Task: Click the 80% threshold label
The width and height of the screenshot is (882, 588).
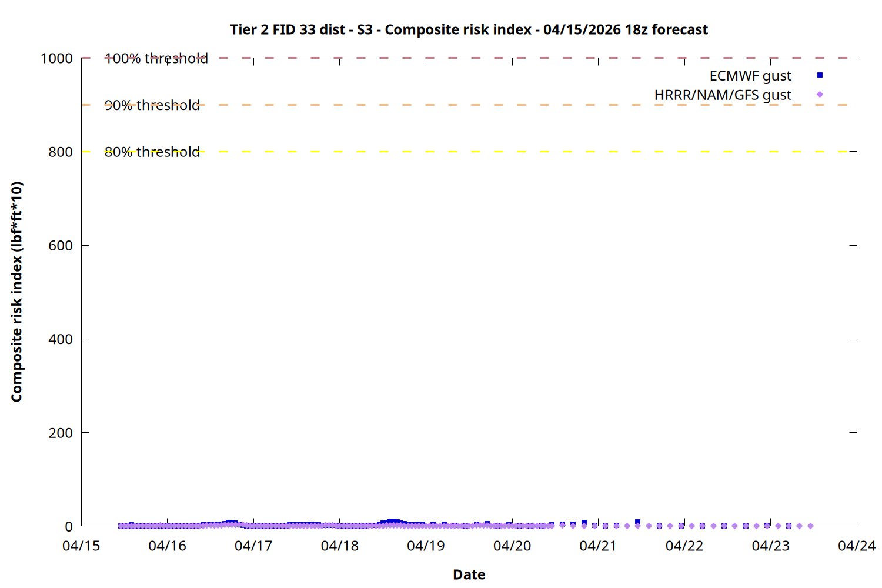Action: (x=152, y=152)
